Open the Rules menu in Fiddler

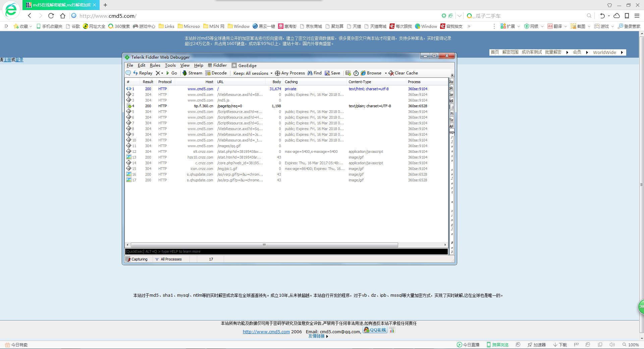click(155, 65)
